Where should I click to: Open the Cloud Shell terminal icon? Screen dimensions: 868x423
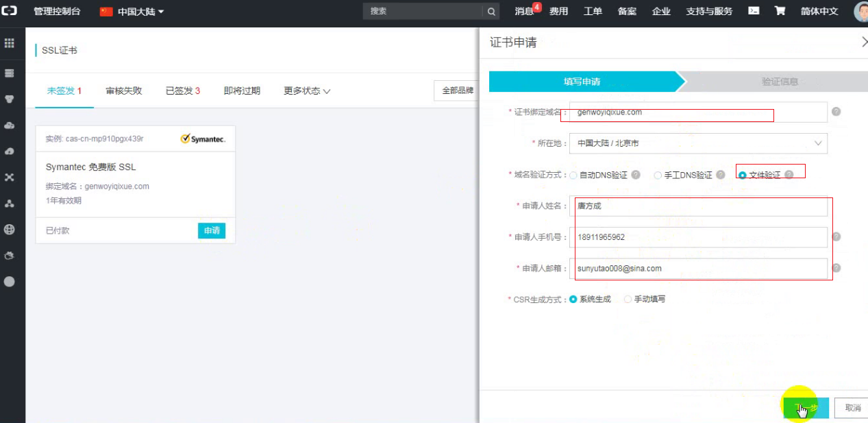tap(754, 11)
